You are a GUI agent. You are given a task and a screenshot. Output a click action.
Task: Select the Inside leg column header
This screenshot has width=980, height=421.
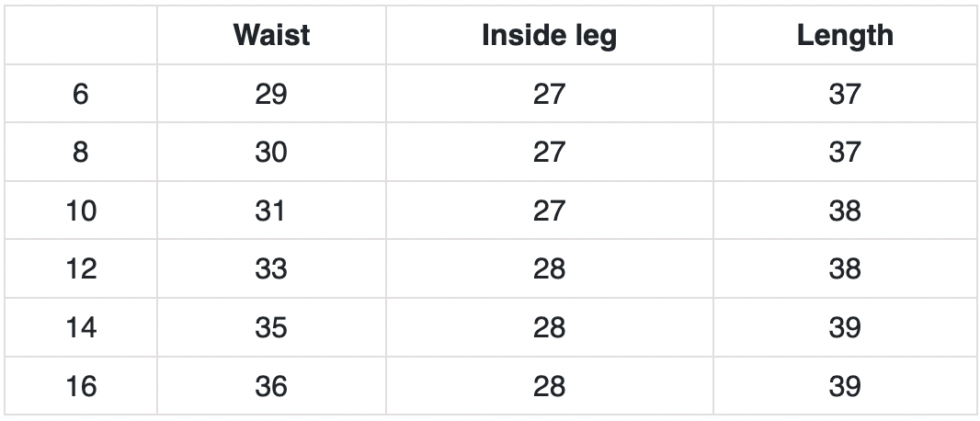coord(549,36)
